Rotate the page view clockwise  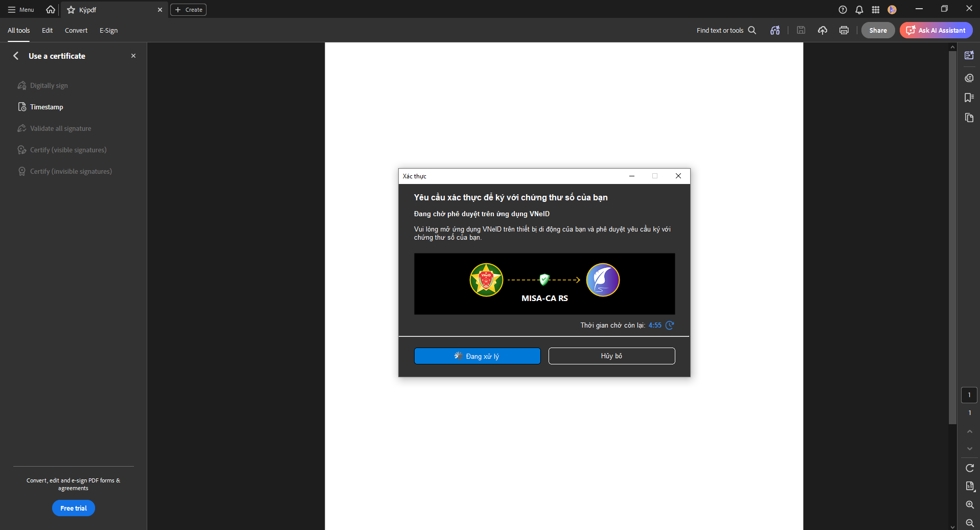click(x=969, y=468)
